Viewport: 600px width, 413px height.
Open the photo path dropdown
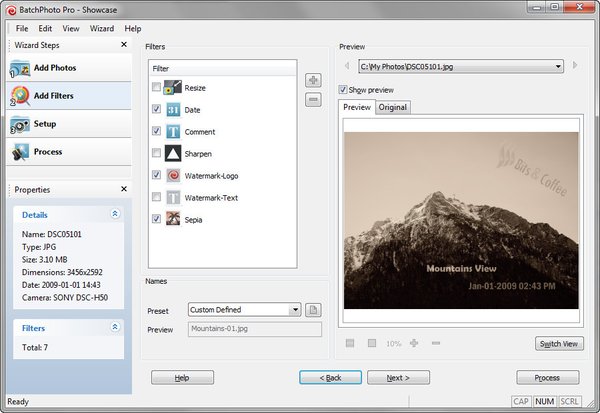(x=558, y=67)
